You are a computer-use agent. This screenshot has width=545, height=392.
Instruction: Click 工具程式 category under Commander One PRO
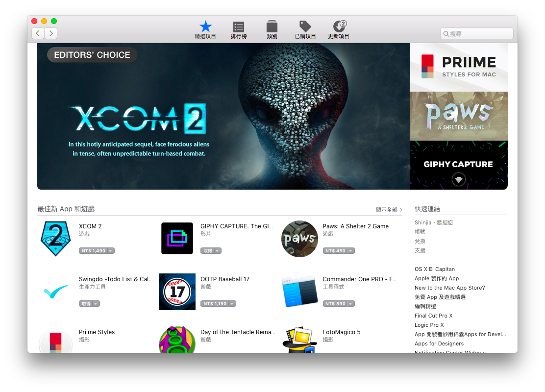[x=333, y=287]
